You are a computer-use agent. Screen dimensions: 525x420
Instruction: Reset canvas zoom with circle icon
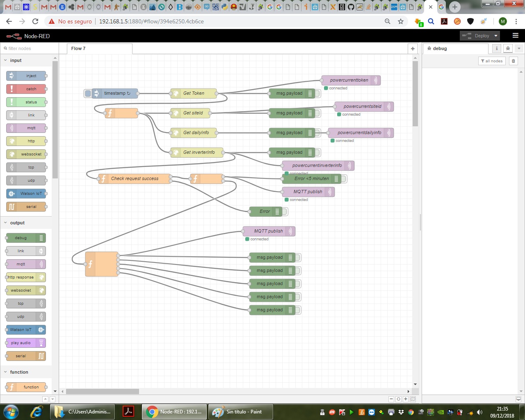pyautogui.click(x=398, y=399)
